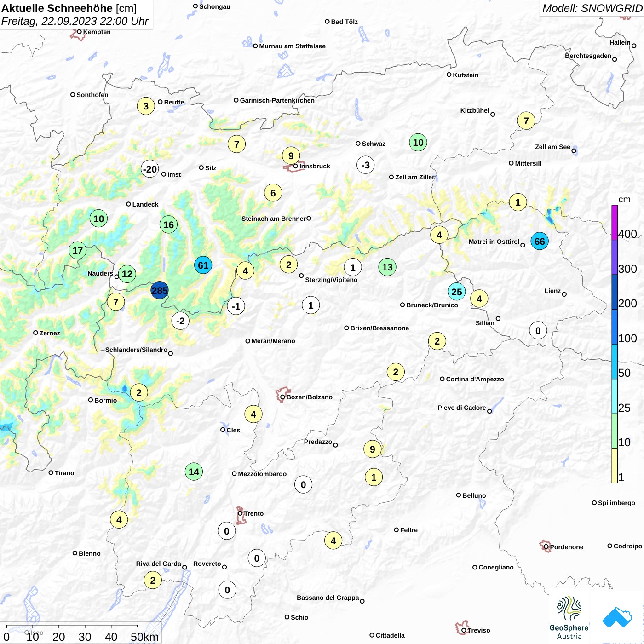Select the 'Pordenone' label
Screen dimensions: 644x644
tap(567, 547)
